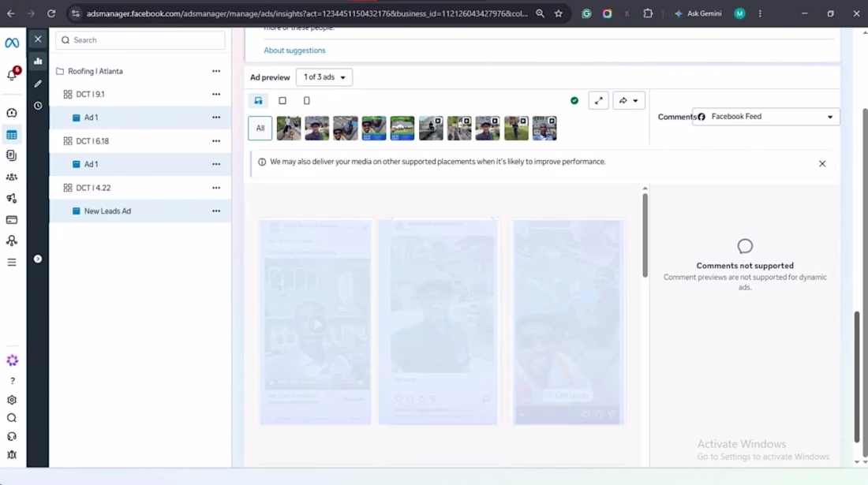
Task: Switch to the square placement preview
Action: click(x=282, y=101)
